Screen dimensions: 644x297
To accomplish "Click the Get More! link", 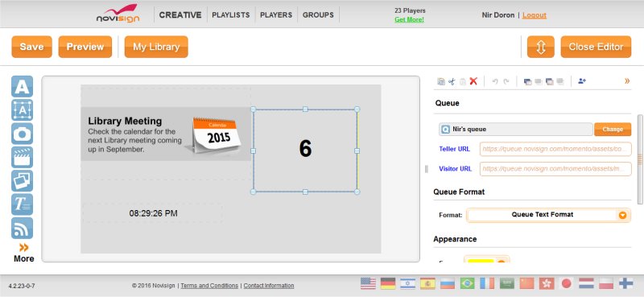I will pos(409,19).
